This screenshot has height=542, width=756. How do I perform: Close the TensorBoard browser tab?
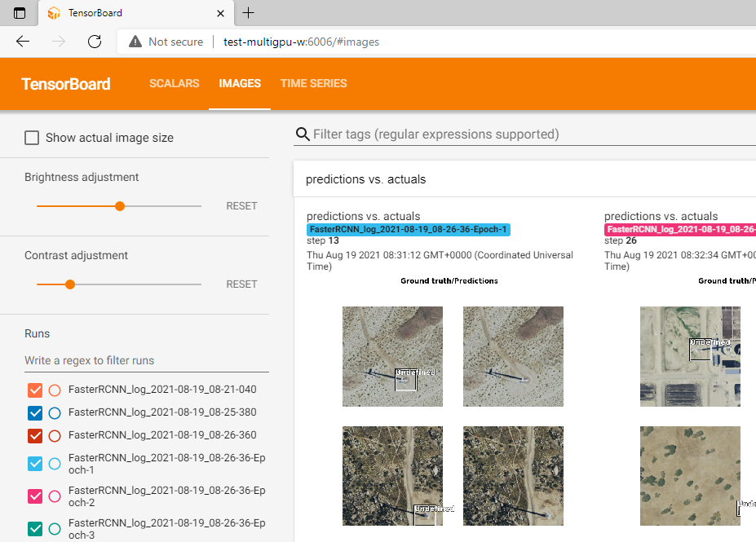221,13
